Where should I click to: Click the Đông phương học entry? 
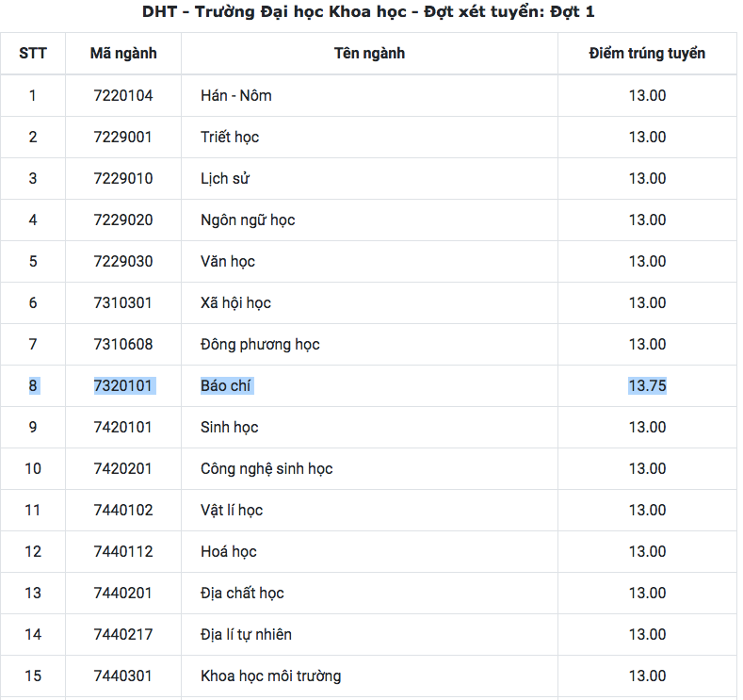pos(260,344)
